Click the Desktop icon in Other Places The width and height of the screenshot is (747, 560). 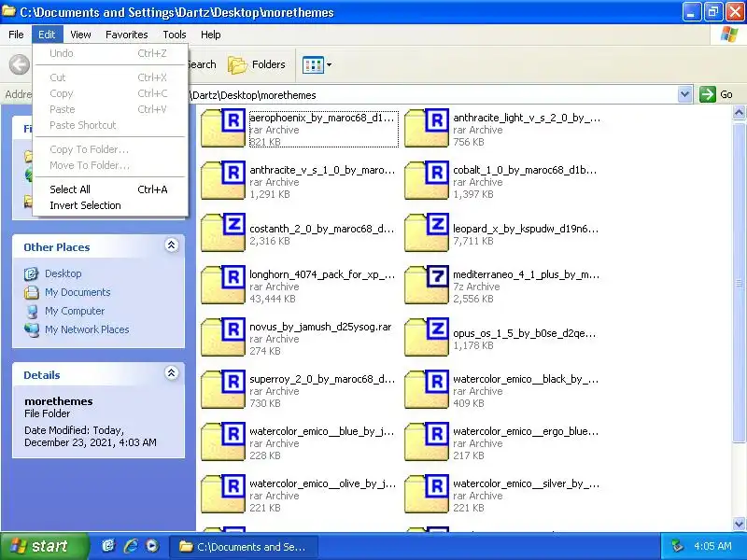[32, 273]
